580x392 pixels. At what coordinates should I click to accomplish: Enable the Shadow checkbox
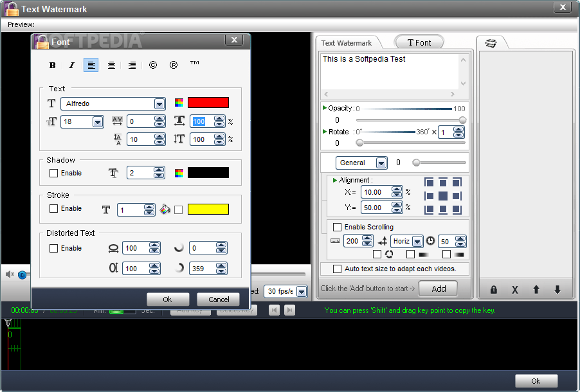(53, 173)
